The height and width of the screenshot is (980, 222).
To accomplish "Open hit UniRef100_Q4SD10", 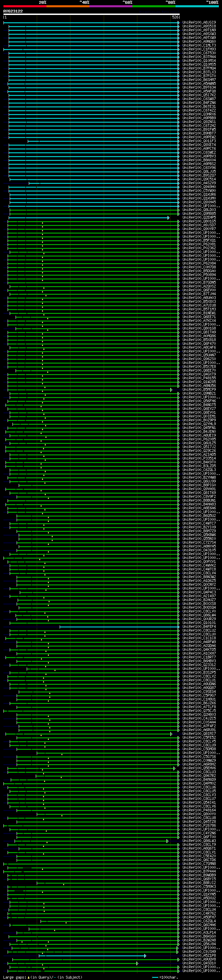I will [199, 963].
